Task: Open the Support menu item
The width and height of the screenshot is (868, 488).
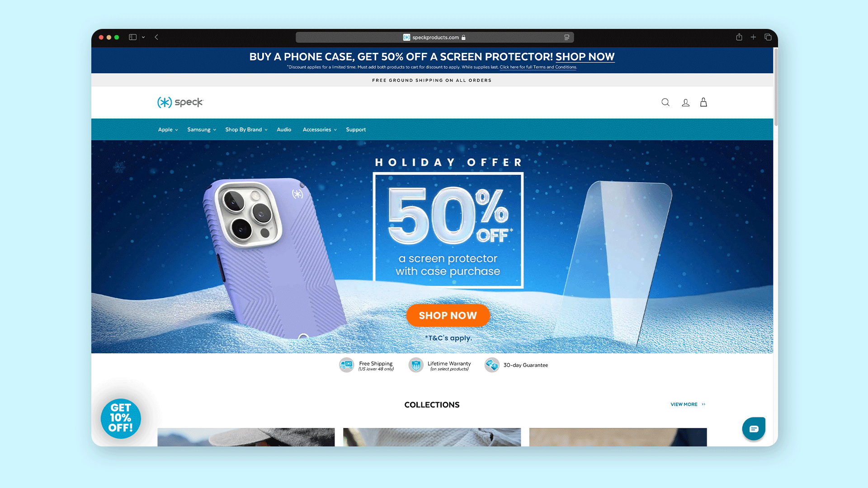Action: click(356, 130)
